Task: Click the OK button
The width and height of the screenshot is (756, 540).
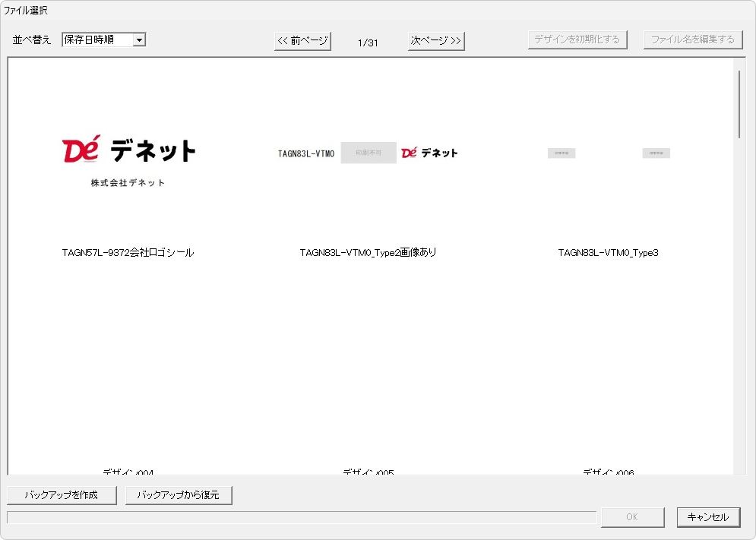Action: coord(633,517)
